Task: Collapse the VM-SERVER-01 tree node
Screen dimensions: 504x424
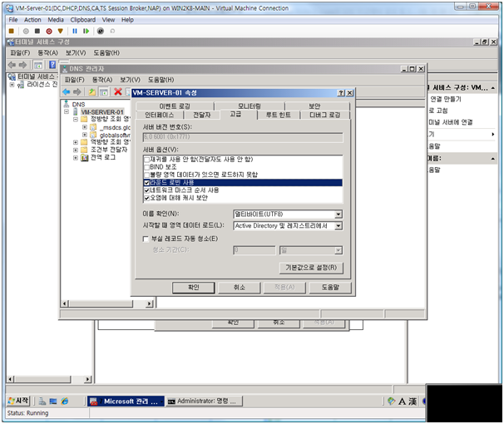Action: pyautogui.click(x=67, y=111)
